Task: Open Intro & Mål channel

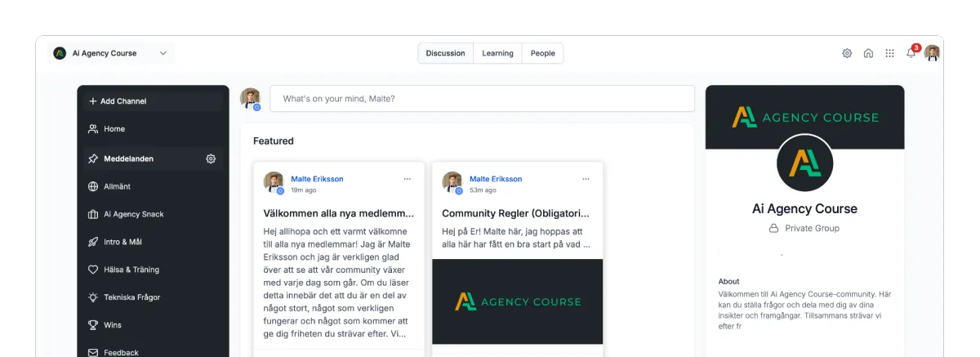Action: click(x=152, y=242)
